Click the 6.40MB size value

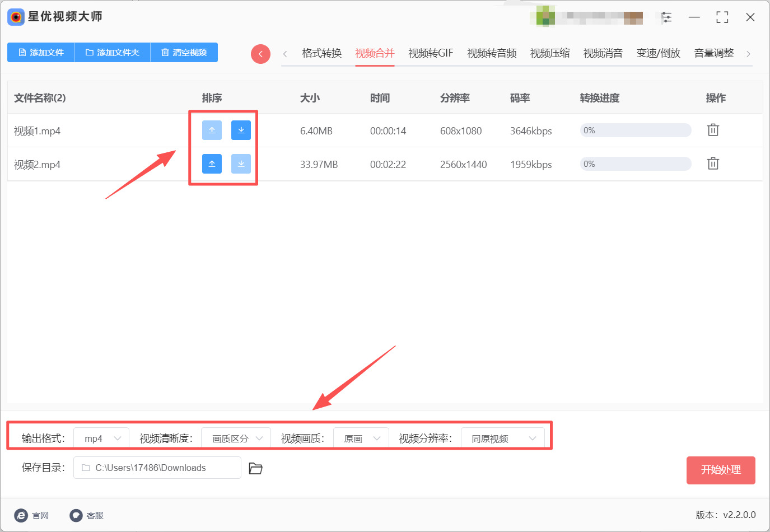click(316, 131)
